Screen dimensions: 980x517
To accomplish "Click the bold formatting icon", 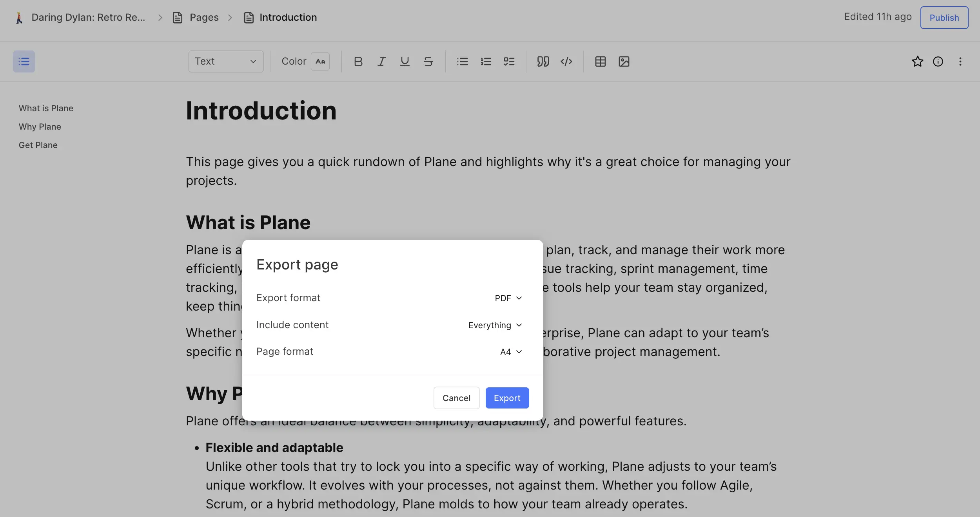I will [357, 61].
